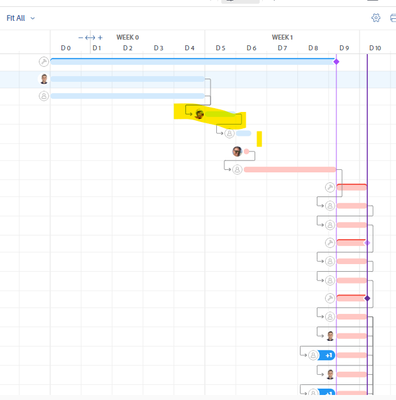The height and width of the screenshot is (400, 396).
Task: Click the fit-width double arrow icon
Action: [x=90, y=38]
